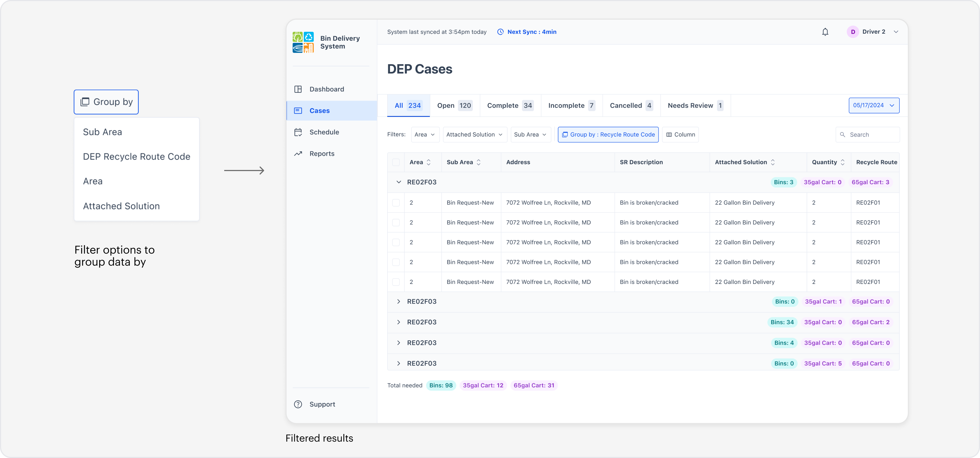The width and height of the screenshot is (980, 458).
Task: Open notifications bell
Action: tap(825, 32)
